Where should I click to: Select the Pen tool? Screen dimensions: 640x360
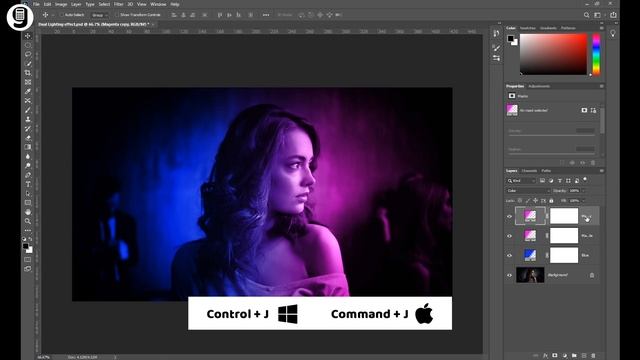click(x=28, y=175)
